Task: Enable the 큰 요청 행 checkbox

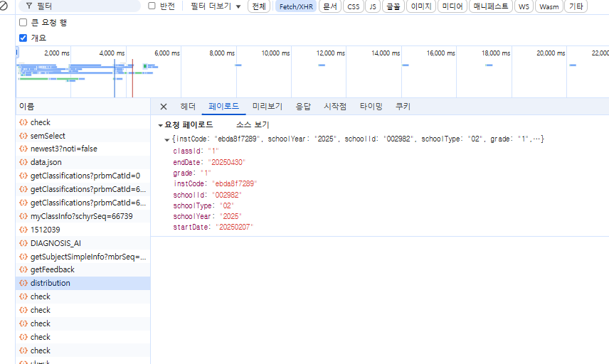Action: pyautogui.click(x=23, y=22)
